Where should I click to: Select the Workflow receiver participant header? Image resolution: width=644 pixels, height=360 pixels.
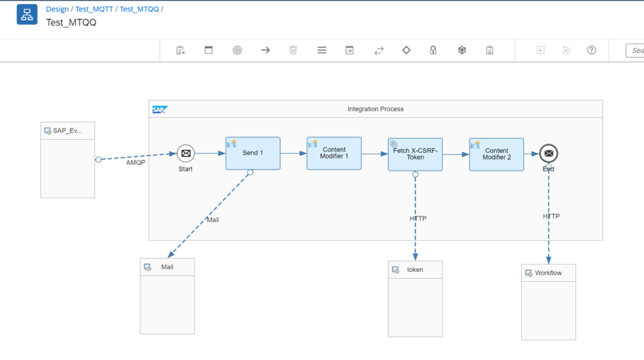pyautogui.click(x=549, y=273)
